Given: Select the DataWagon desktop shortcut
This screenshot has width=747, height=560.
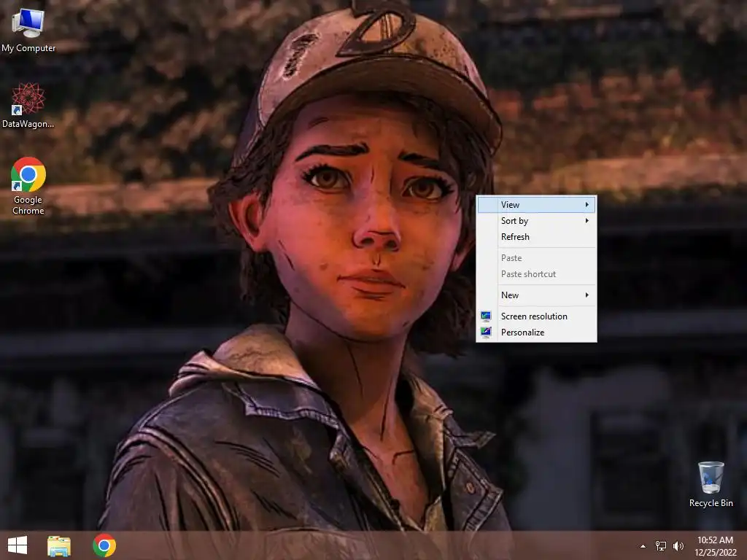Looking at the screenshot, I should 28,106.
